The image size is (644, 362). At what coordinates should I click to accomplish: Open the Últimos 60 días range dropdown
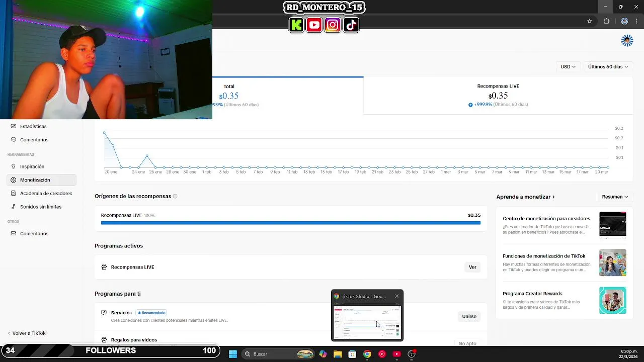[x=608, y=66]
